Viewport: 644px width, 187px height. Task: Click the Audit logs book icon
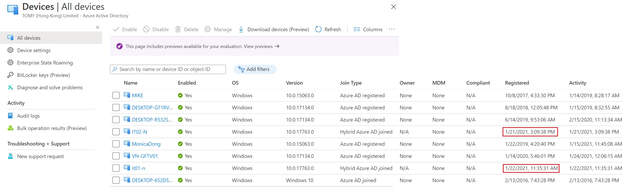coord(10,115)
